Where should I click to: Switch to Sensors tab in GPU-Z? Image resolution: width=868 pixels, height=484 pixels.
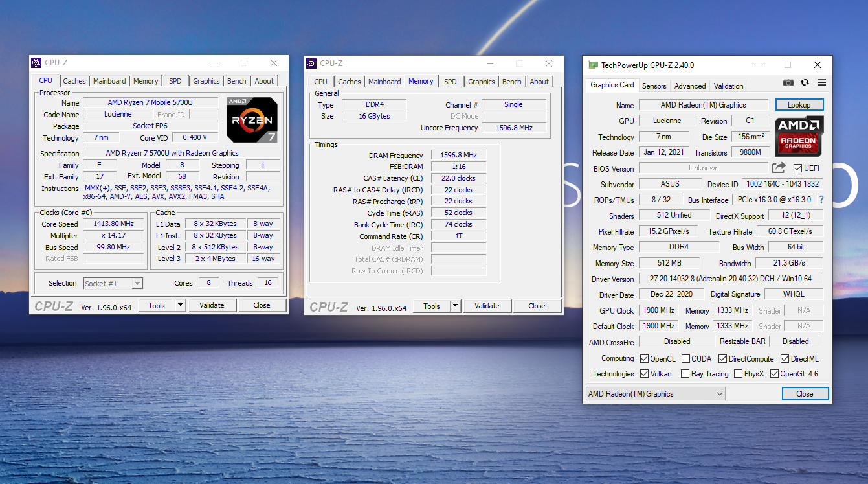click(654, 86)
